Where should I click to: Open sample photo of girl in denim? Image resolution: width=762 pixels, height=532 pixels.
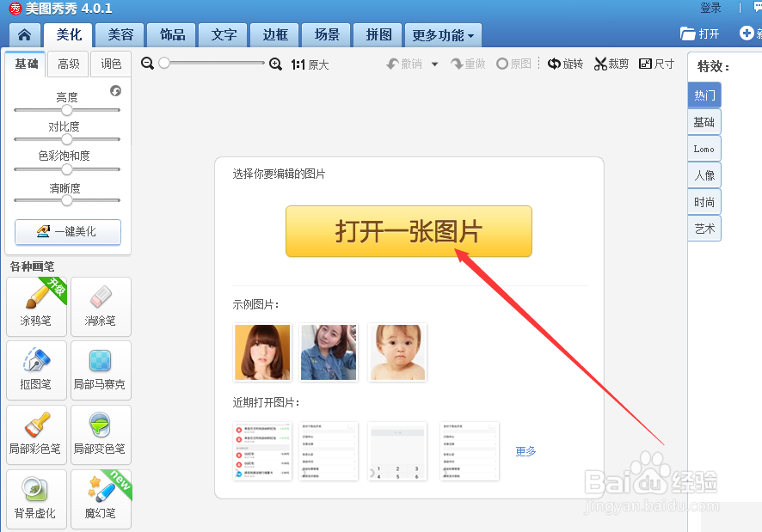point(329,352)
